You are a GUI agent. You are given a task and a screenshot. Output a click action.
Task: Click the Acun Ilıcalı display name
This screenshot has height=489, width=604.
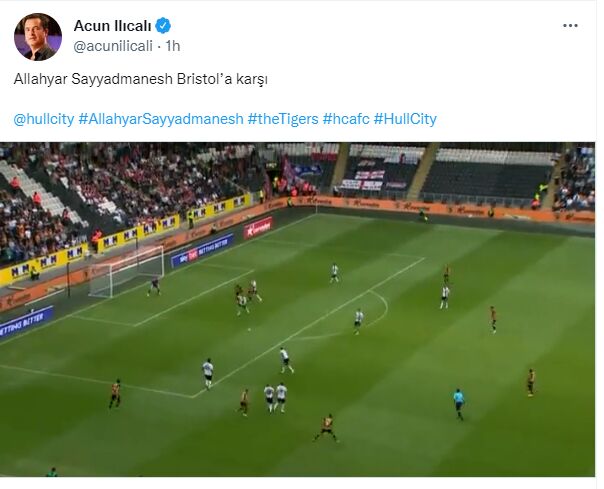pyautogui.click(x=112, y=26)
